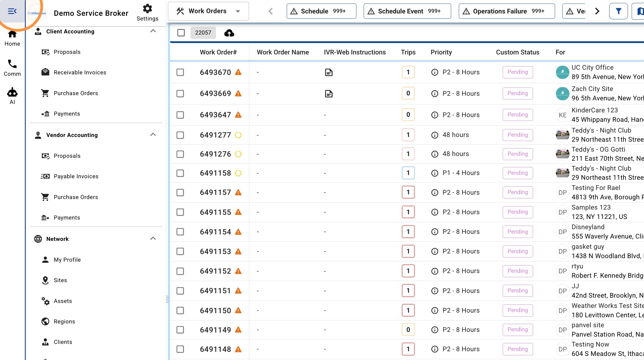Open the Work Orders dropdown
Image resolution: width=644 pixels, height=360 pixels.
[208, 11]
